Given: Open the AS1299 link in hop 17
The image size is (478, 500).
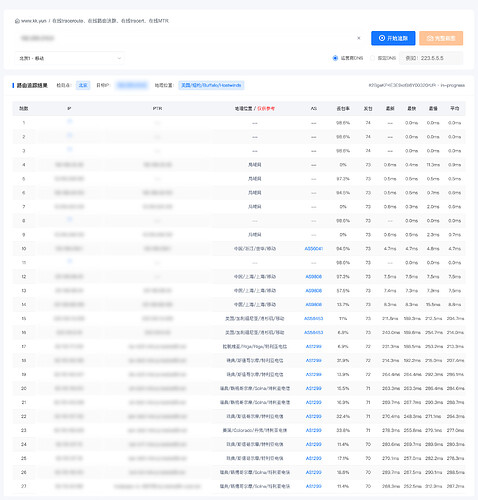Looking at the screenshot, I should [314, 347].
